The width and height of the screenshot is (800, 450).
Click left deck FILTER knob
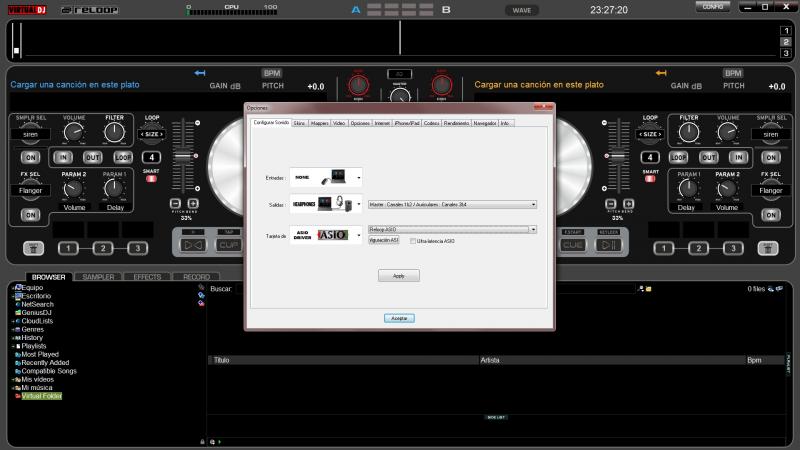pos(114,133)
